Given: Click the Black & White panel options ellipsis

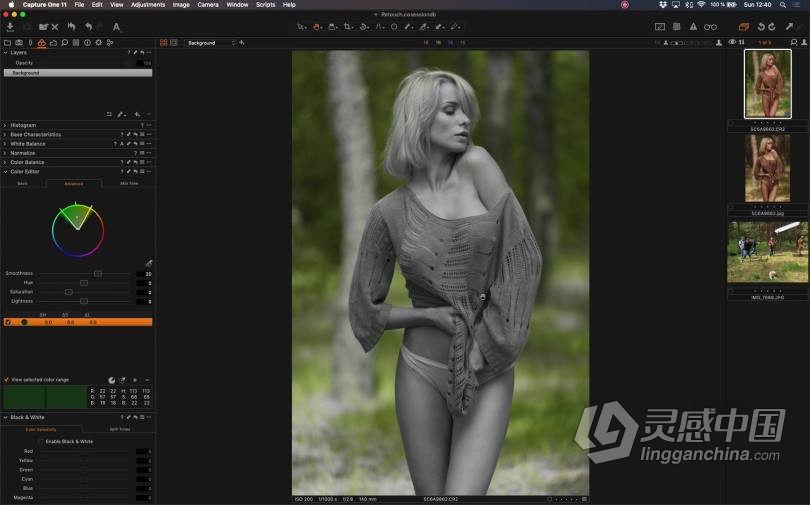Looking at the screenshot, I should pos(149,417).
